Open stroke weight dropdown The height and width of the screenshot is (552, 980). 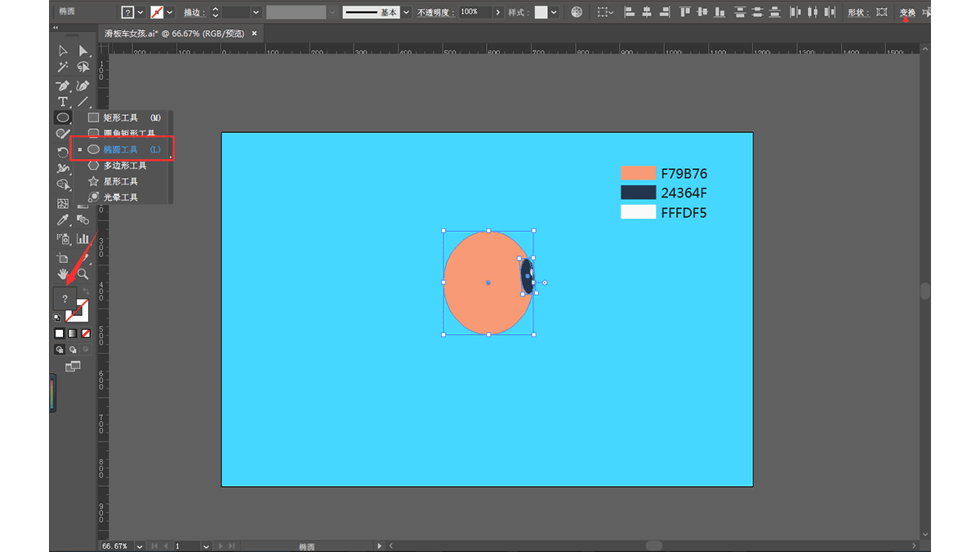pyautogui.click(x=256, y=12)
